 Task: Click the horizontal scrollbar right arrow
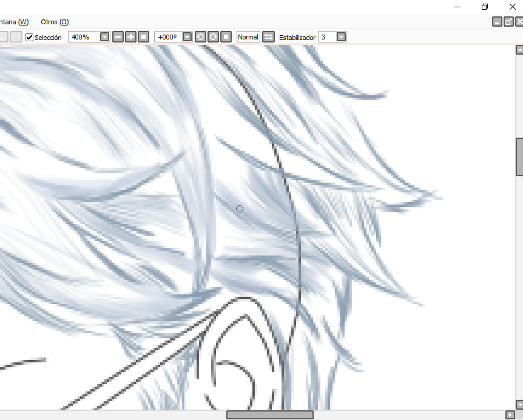point(510,415)
